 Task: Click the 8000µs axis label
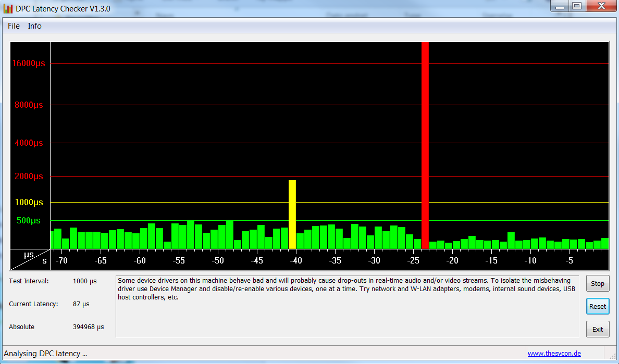[29, 105]
